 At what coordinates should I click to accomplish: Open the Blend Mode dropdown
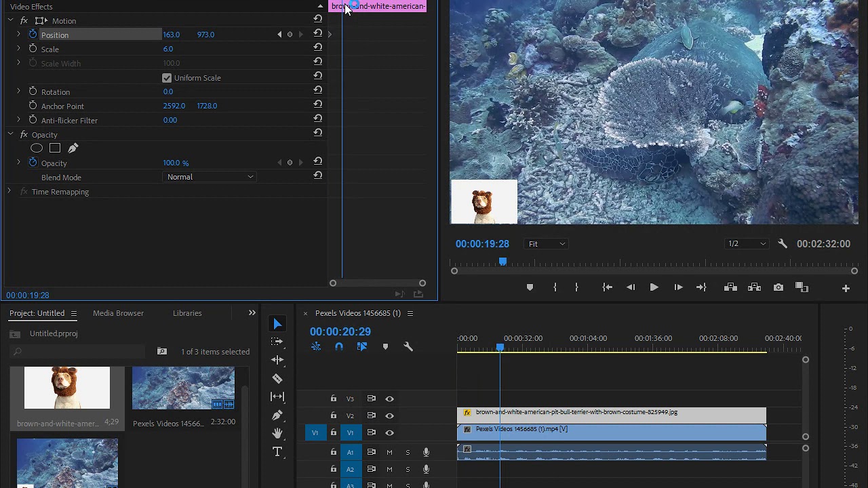click(210, 177)
